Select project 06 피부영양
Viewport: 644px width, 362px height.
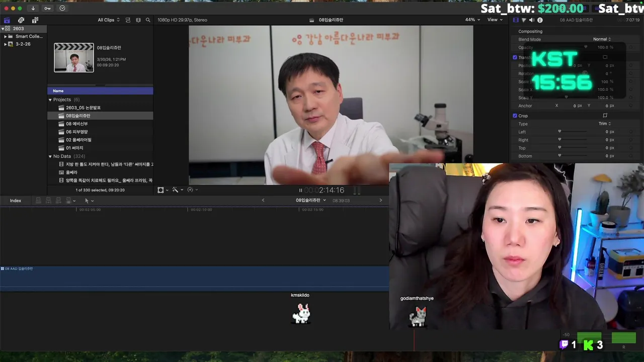pos(100,132)
